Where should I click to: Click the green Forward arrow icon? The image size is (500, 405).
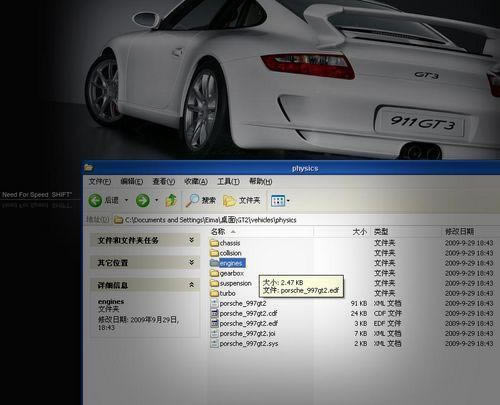[x=143, y=200]
